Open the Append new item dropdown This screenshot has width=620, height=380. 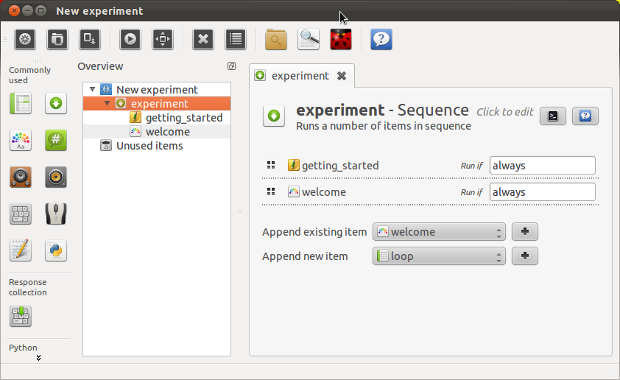(439, 256)
